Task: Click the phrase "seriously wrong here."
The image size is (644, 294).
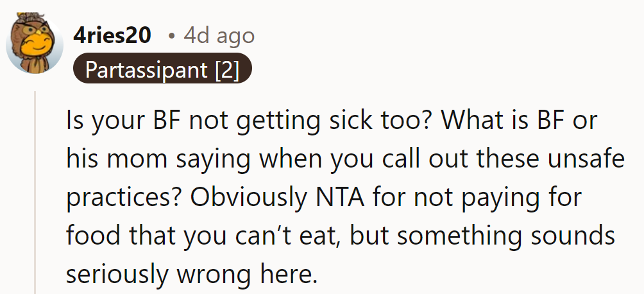Action: tap(192, 274)
